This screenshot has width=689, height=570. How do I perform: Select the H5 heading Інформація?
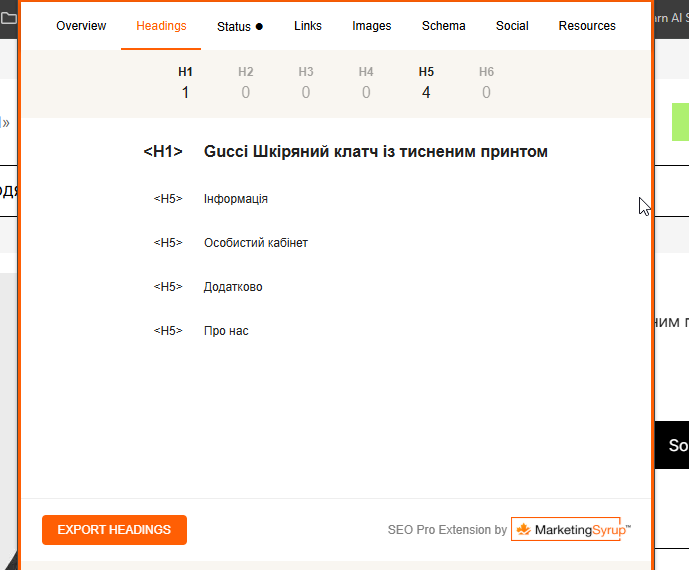click(236, 199)
